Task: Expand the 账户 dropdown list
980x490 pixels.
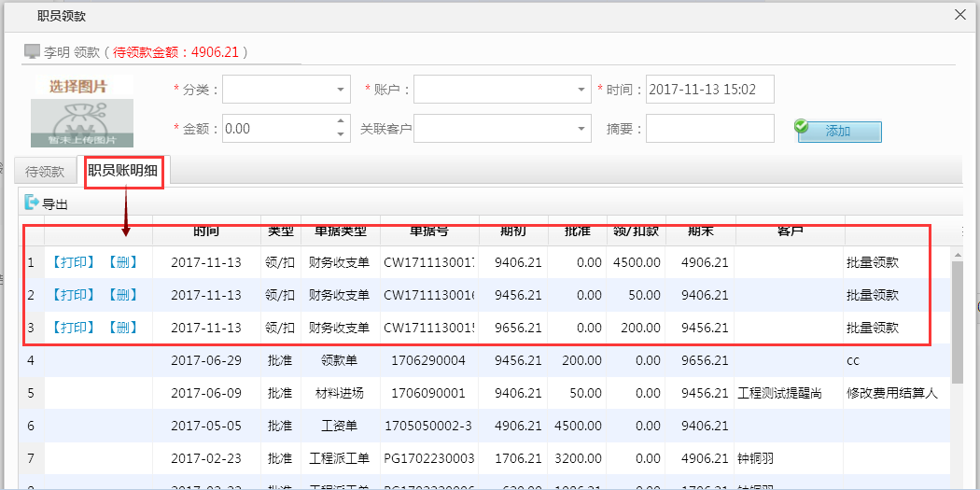Action: point(581,91)
